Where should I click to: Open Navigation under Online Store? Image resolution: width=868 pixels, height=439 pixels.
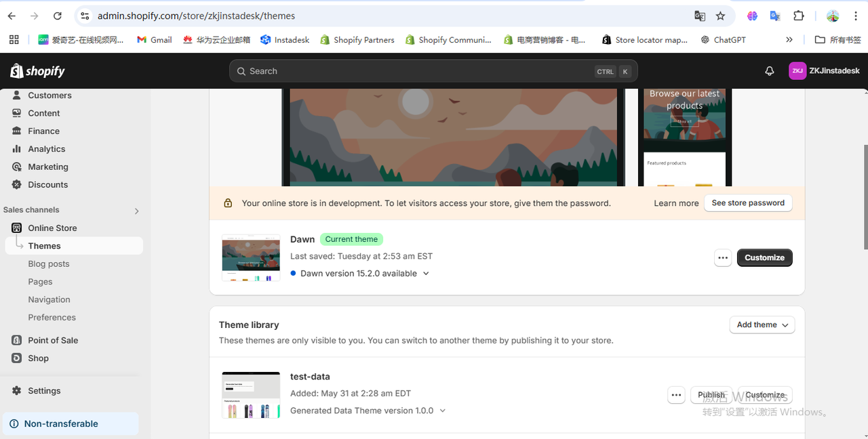[x=49, y=299]
